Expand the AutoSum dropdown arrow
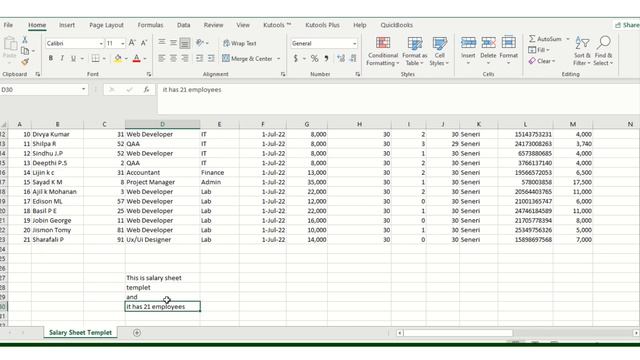Screen dimensions: 640x360 click(568, 39)
